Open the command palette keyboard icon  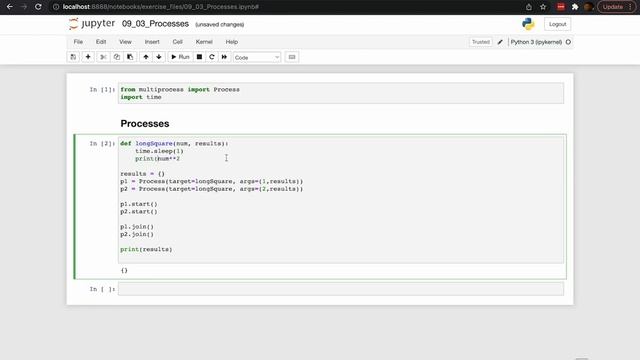(292, 57)
